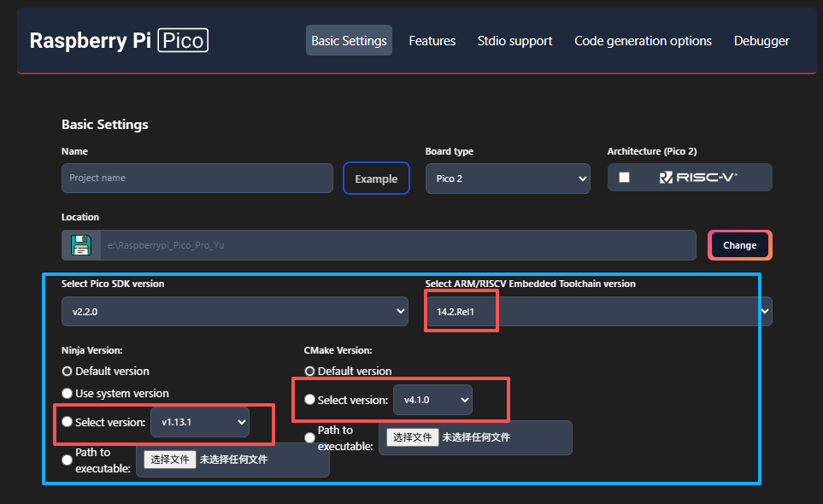Screen dimensions: 823x504
Task: Open the Features tab
Action: point(432,40)
